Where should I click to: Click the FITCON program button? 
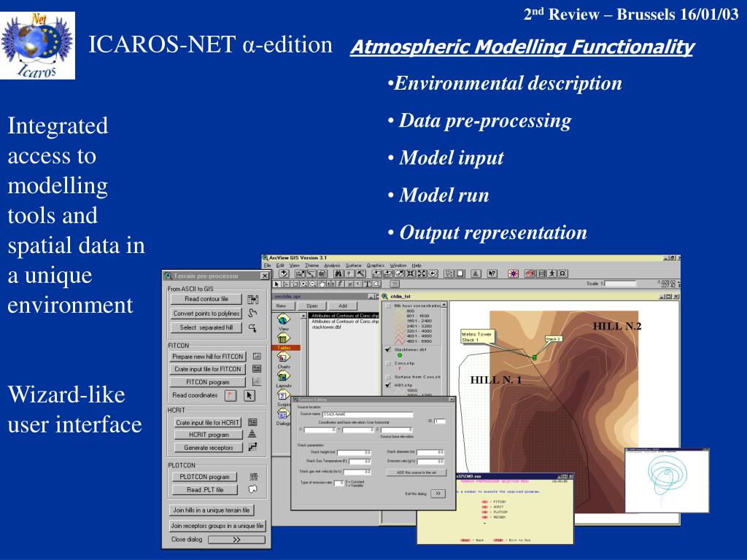coord(208,382)
